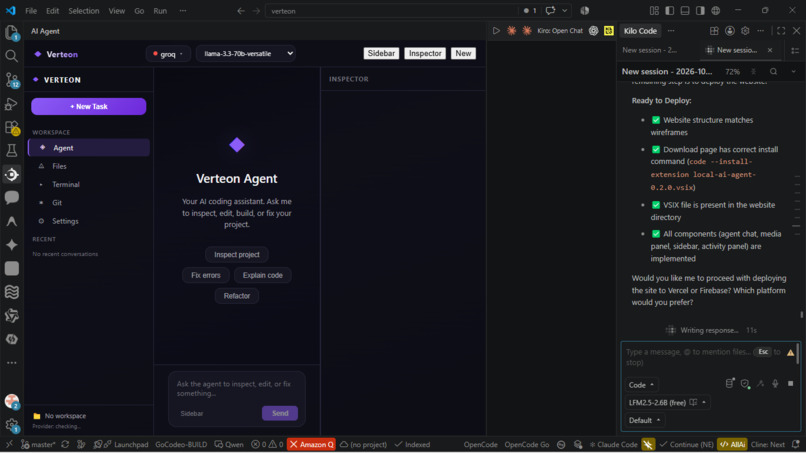The width and height of the screenshot is (806, 453).
Task: Search within the Kilo session
Action: point(773,71)
